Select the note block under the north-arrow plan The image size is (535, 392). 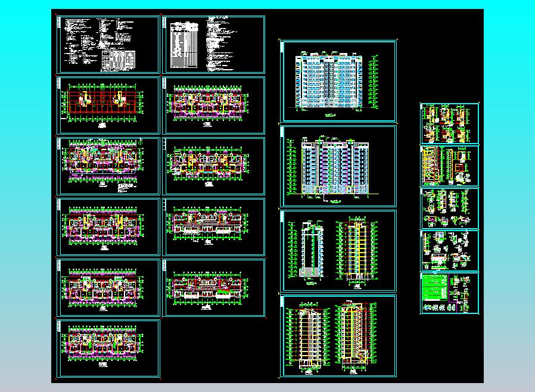click(126, 188)
